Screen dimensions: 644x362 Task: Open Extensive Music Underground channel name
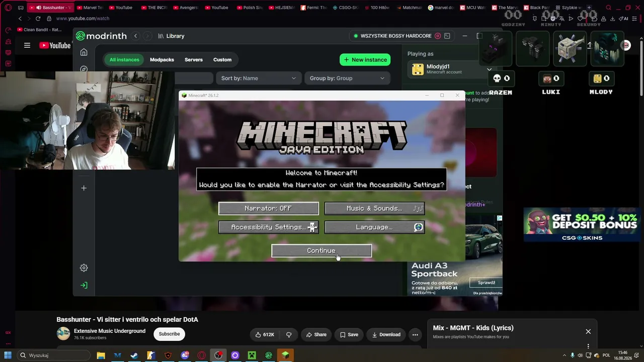pyautogui.click(x=110, y=331)
